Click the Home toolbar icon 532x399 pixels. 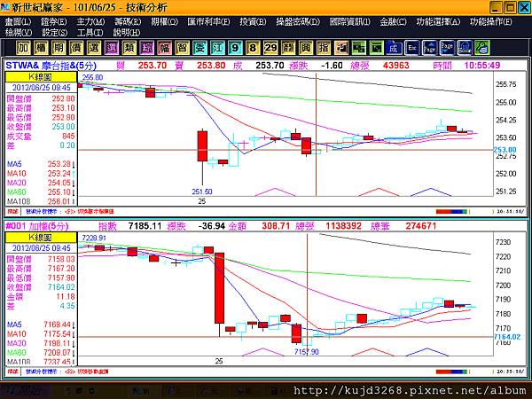[465, 48]
